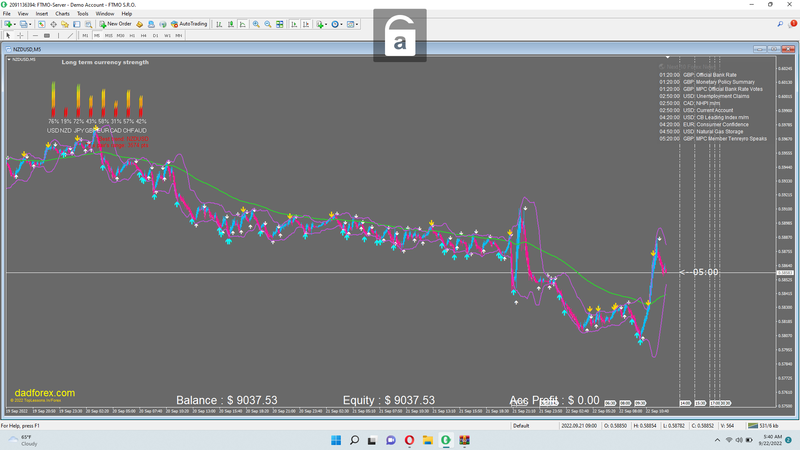Screen dimensions: 800x450
Task: Select the vertical line drawing tool
Action: [x=59, y=35]
